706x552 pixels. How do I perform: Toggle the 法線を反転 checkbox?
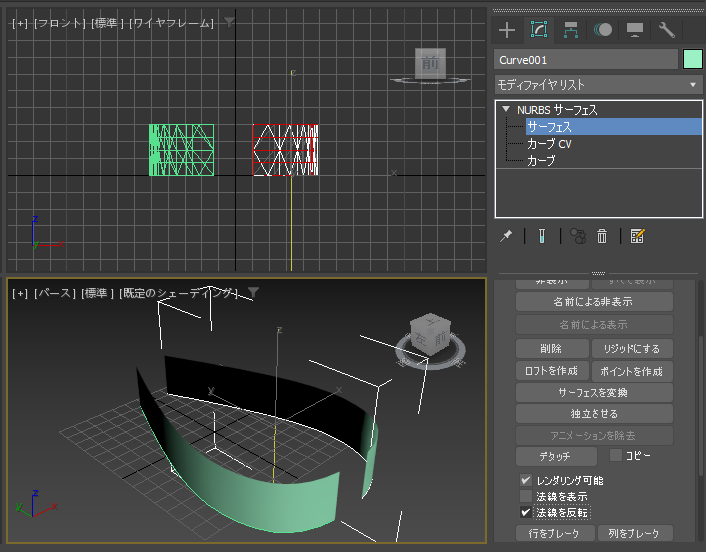(x=526, y=512)
